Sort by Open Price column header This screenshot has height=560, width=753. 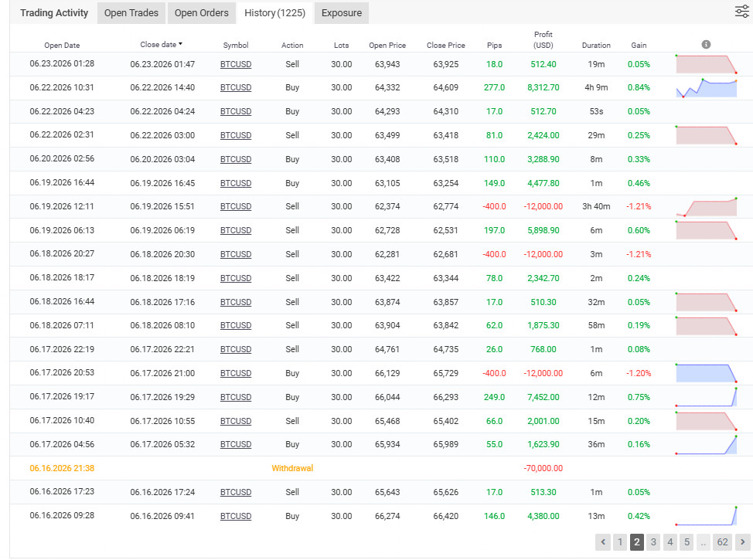tap(387, 45)
